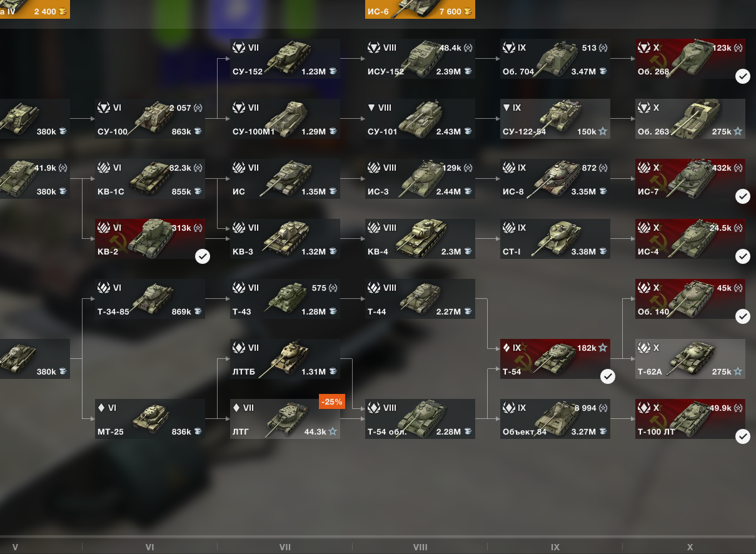Click the 275k star price on Т-62А
This screenshot has width=756, height=554.
pyautogui.click(x=727, y=371)
